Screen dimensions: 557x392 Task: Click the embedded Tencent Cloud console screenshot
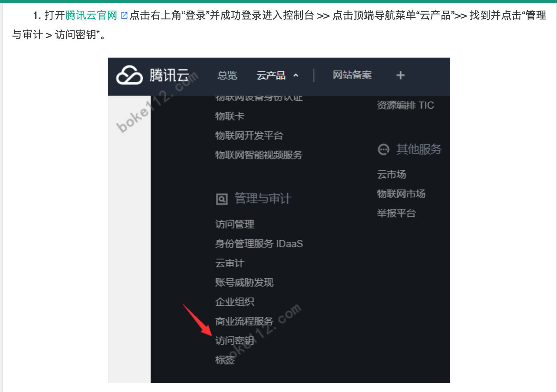coord(279,220)
